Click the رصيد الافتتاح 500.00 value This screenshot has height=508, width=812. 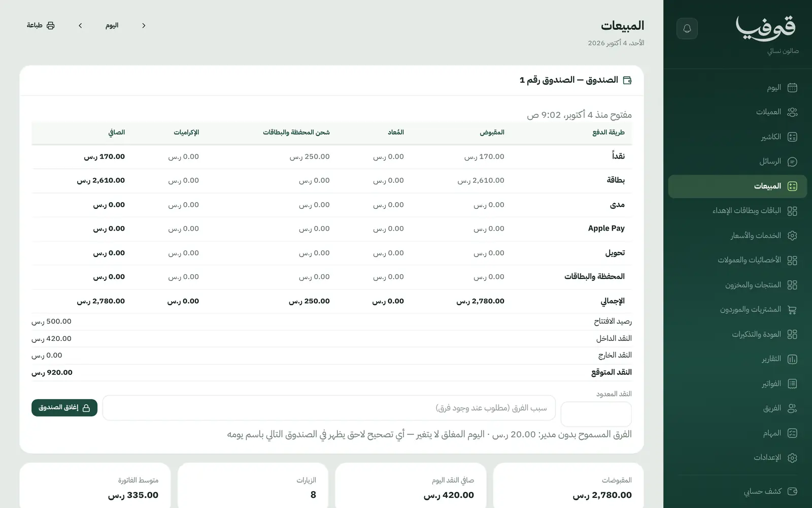click(x=51, y=322)
